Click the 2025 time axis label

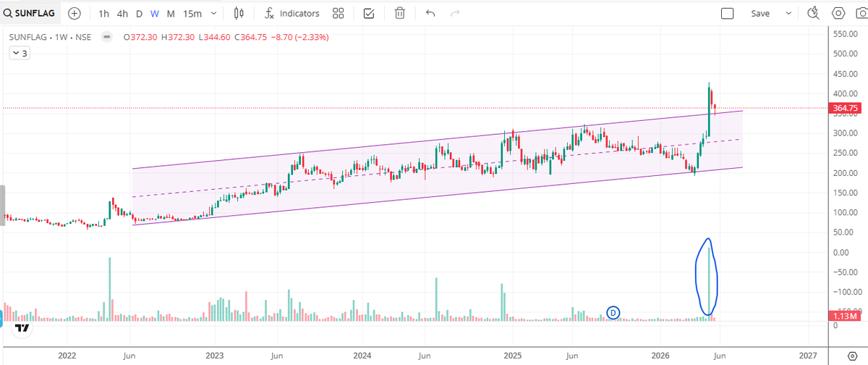(512, 355)
